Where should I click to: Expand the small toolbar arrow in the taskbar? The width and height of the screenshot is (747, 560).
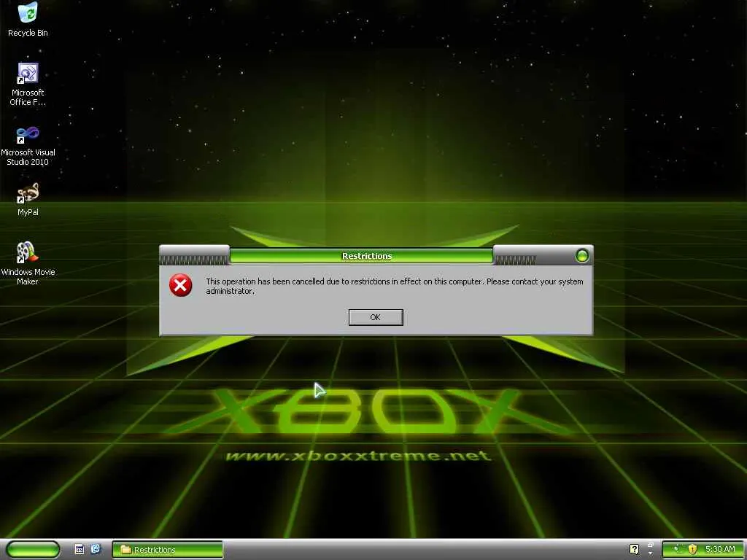[650, 553]
